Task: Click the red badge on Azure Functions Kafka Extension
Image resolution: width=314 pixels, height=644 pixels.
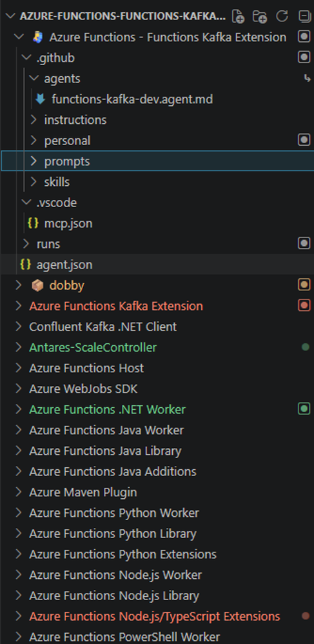Action: point(304,306)
